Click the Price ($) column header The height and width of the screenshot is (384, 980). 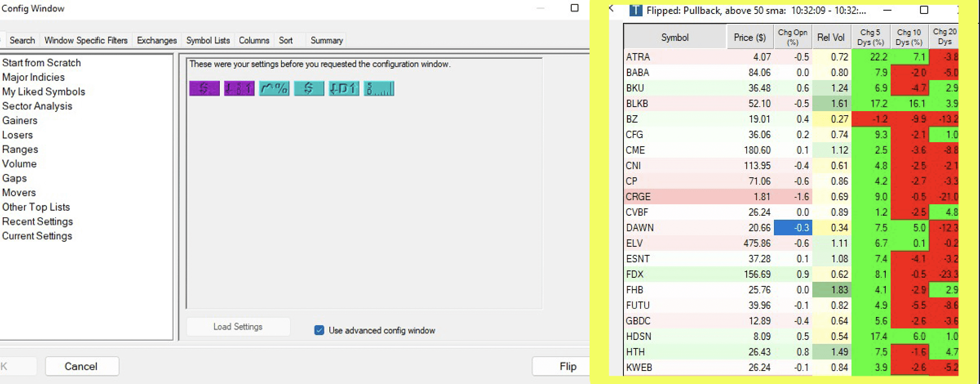(749, 37)
